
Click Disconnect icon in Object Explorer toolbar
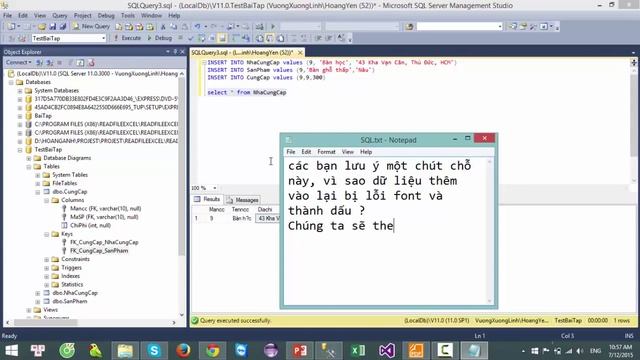pos(49,62)
